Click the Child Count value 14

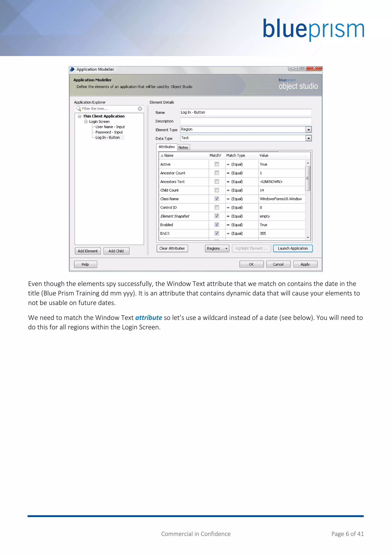point(262,190)
